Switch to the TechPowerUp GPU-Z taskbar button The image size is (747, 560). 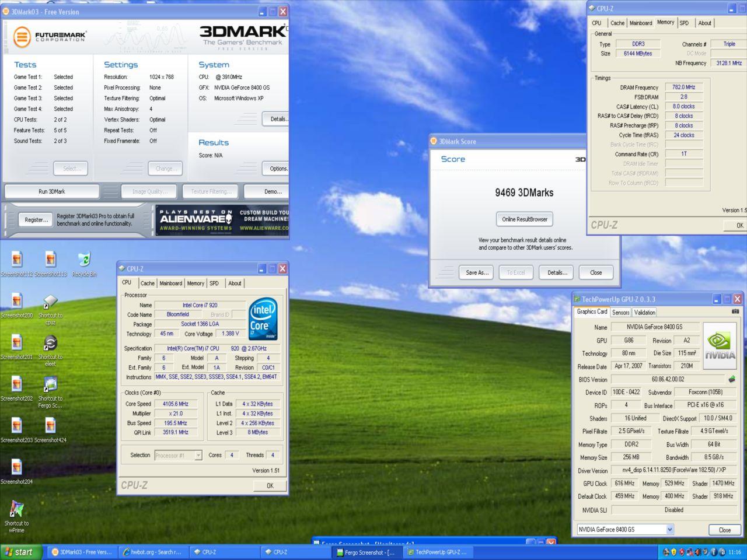(438, 552)
